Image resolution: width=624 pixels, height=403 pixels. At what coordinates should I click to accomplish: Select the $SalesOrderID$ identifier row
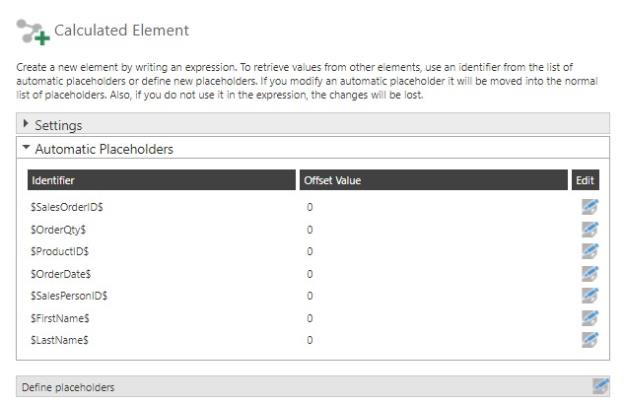pyautogui.click(x=68, y=207)
